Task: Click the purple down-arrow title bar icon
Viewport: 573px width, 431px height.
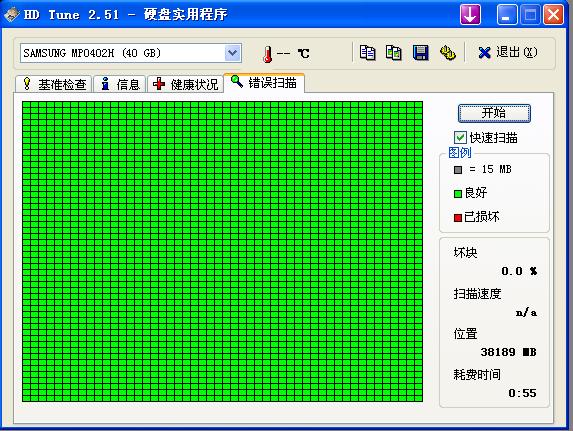Action: (x=470, y=15)
